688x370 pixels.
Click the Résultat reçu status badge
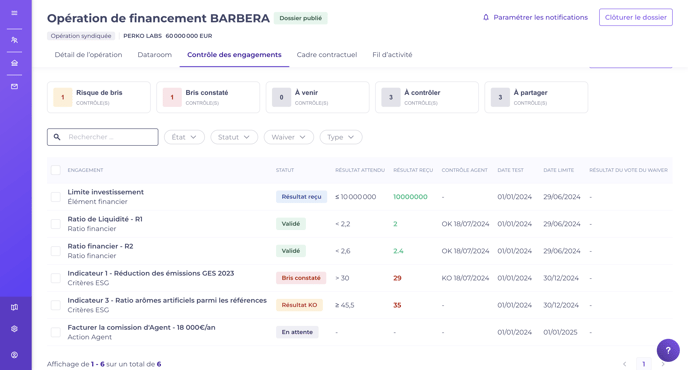(x=301, y=197)
